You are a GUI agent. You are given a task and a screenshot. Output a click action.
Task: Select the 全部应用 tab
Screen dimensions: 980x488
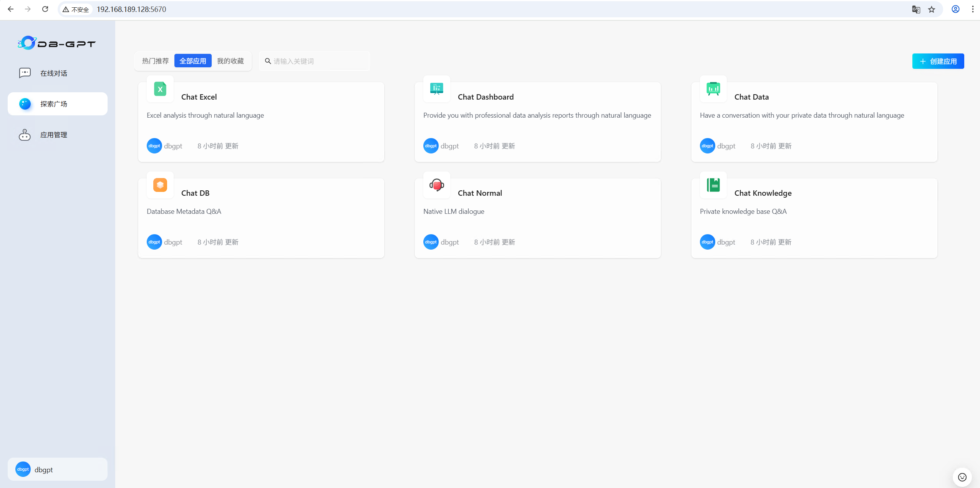[193, 61]
